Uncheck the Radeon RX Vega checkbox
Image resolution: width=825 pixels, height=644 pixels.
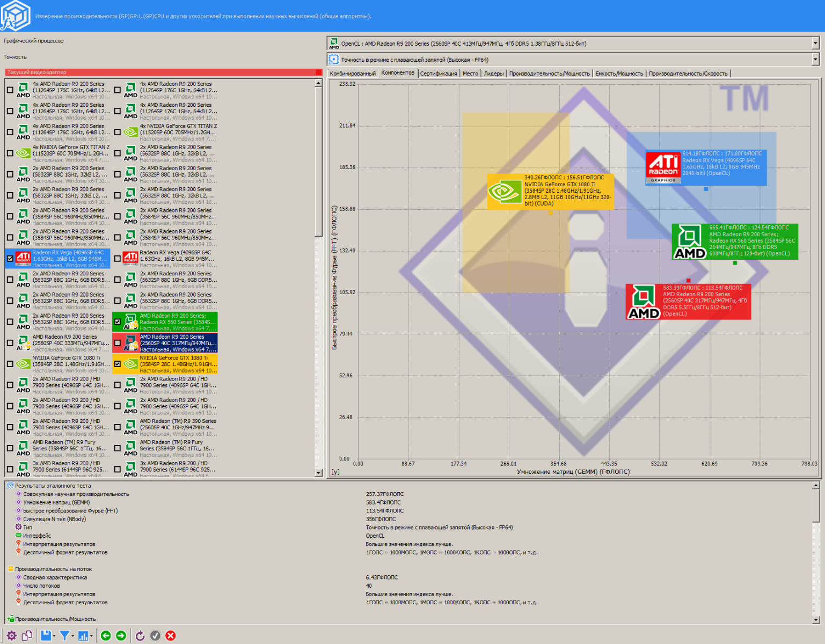10,259
